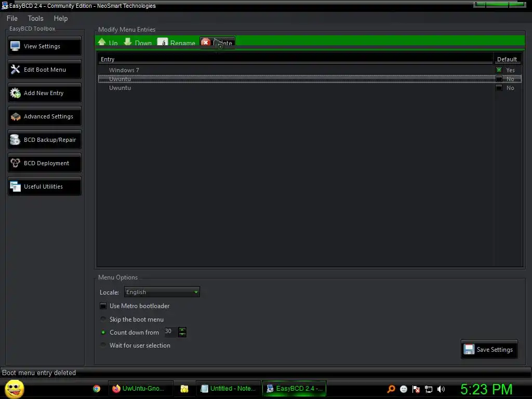The height and width of the screenshot is (399, 532).
Task: Click the 5:23 PM clock
Action: (486, 389)
